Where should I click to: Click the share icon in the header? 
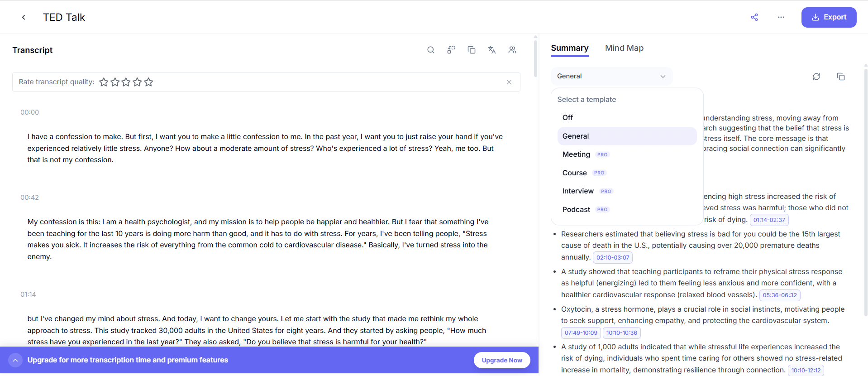point(754,17)
